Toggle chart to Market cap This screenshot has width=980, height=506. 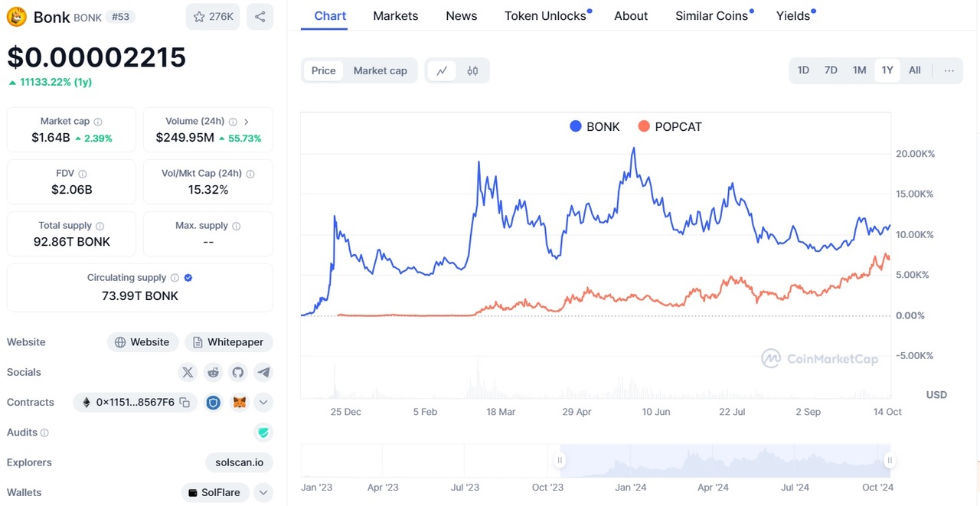(x=380, y=70)
